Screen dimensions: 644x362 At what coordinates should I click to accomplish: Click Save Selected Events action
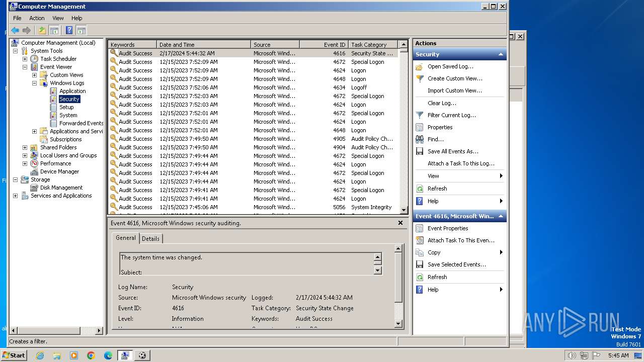coord(457,264)
